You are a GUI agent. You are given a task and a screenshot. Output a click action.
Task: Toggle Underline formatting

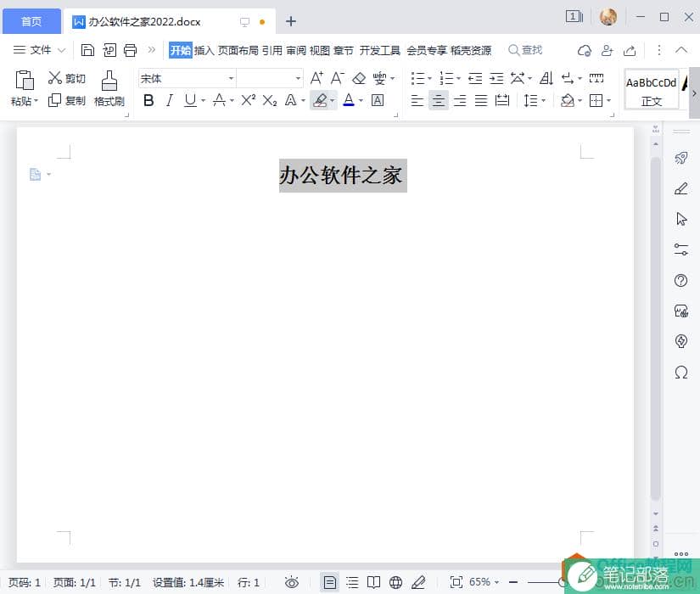click(190, 100)
